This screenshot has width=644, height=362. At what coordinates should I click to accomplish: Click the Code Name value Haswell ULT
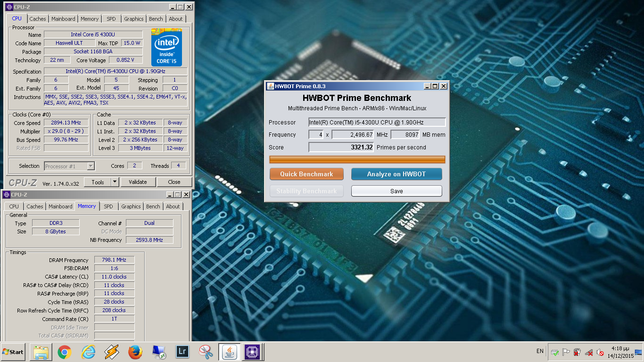pyautogui.click(x=69, y=43)
